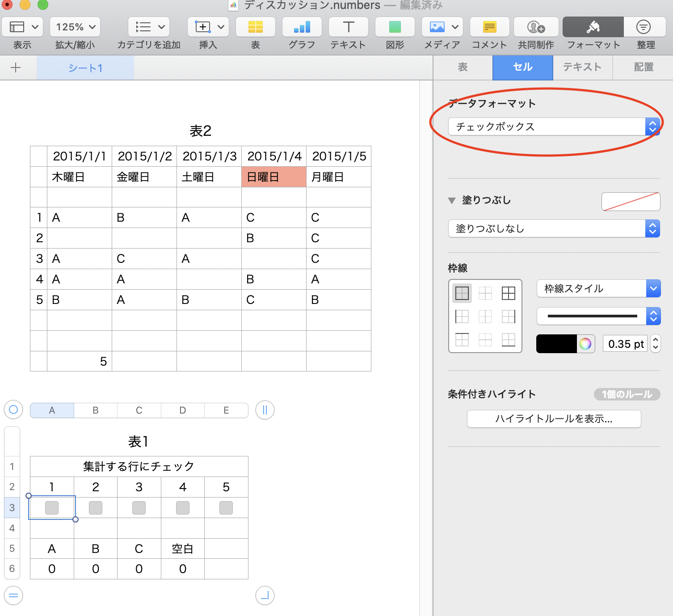Add a コメント comment via toolbar
Viewport: 673px width, 616px height.
pos(489,27)
